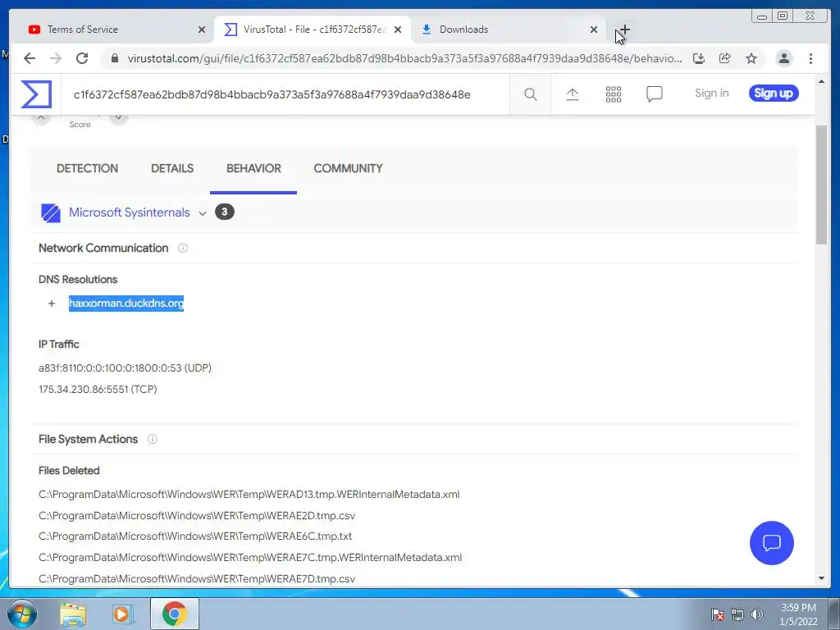Click the network tray icon

coord(737,614)
